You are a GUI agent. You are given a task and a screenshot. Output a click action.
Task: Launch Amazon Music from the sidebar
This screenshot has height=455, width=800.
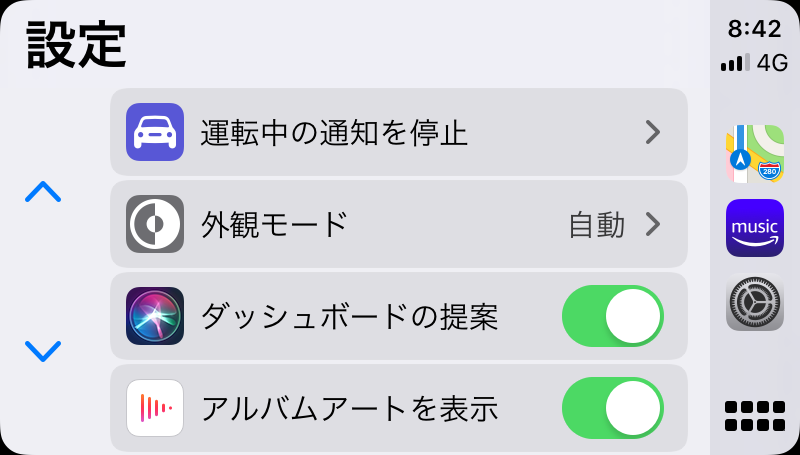755,228
